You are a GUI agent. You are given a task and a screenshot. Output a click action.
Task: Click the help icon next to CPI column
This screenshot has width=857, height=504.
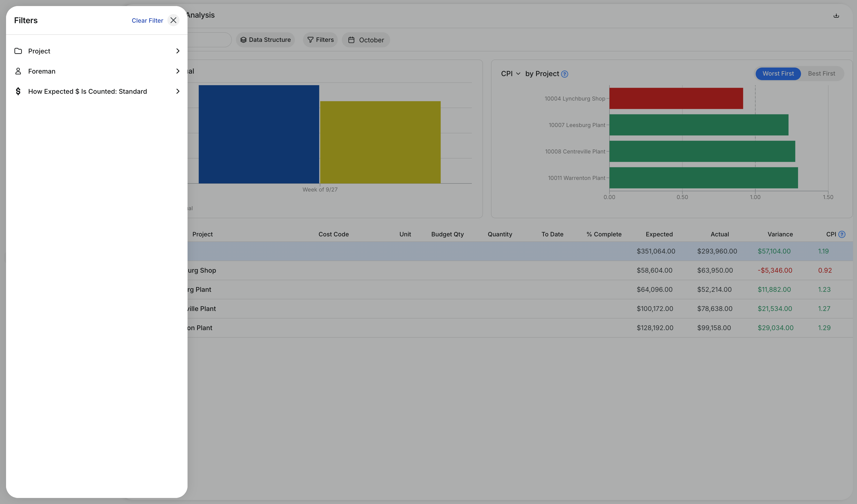click(842, 234)
